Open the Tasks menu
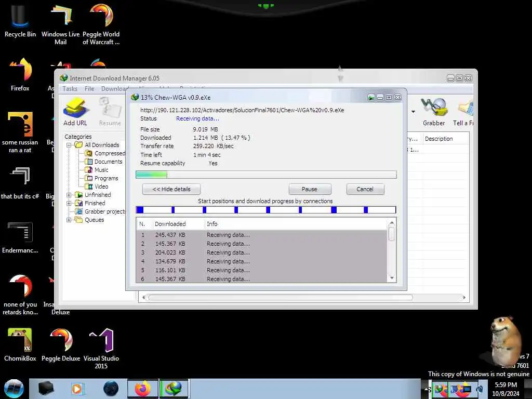The image size is (532, 399). click(x=70, y=88)
